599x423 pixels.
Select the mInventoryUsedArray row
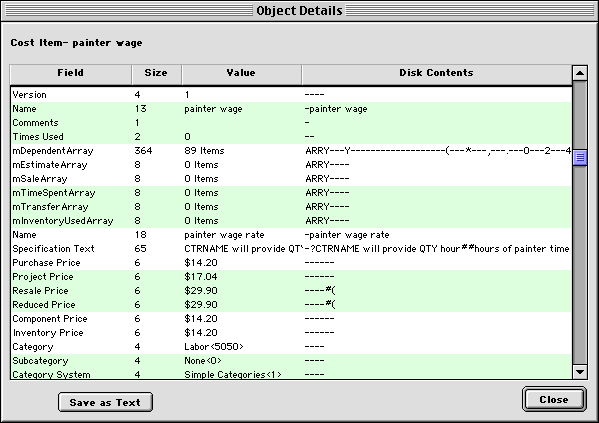291,221
